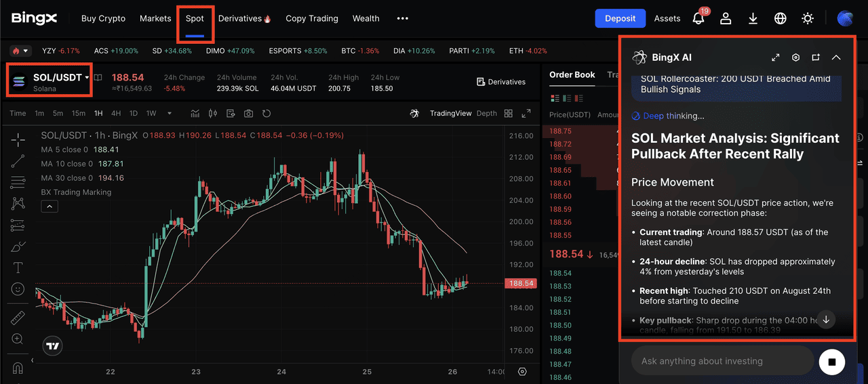Open the hot ticker list dropdown
Viewport: 868px width, 384px height.
coord(20,51)
